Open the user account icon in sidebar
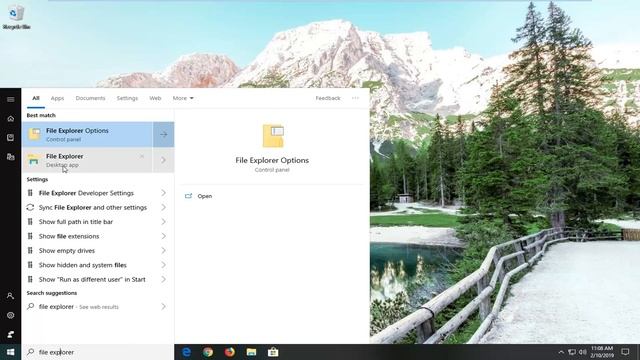The width and height of the screenshot is (640, 360). 11,296
